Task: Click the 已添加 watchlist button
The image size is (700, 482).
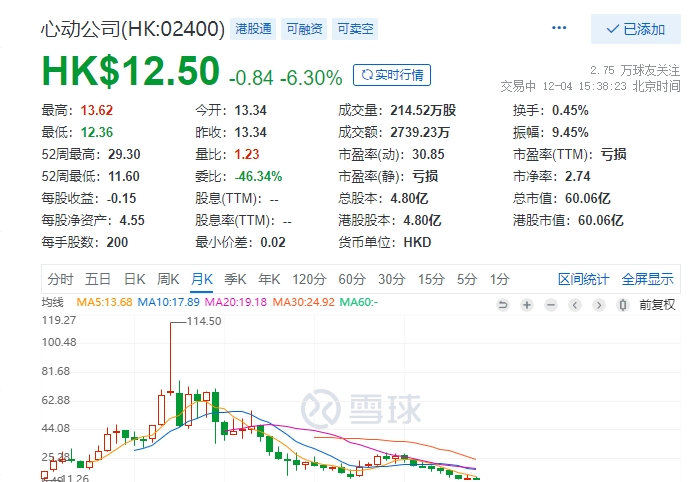Action: (636, 29)
